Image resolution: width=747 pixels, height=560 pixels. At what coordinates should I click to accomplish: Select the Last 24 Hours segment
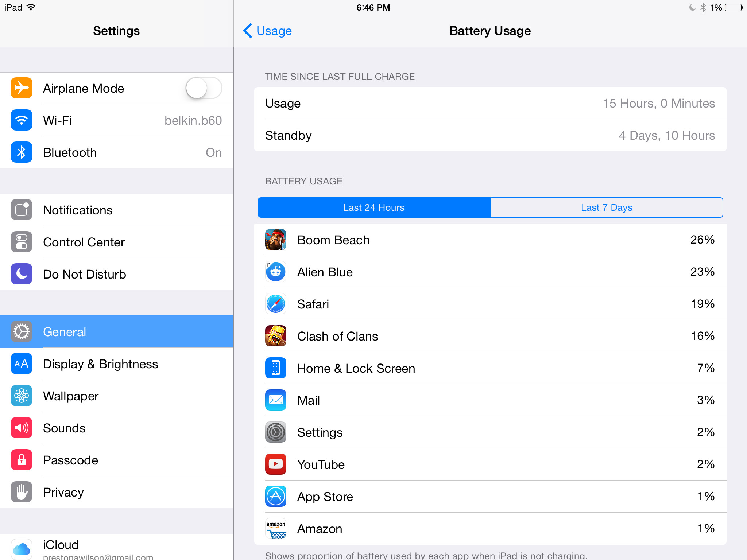(x=374, y=207)
